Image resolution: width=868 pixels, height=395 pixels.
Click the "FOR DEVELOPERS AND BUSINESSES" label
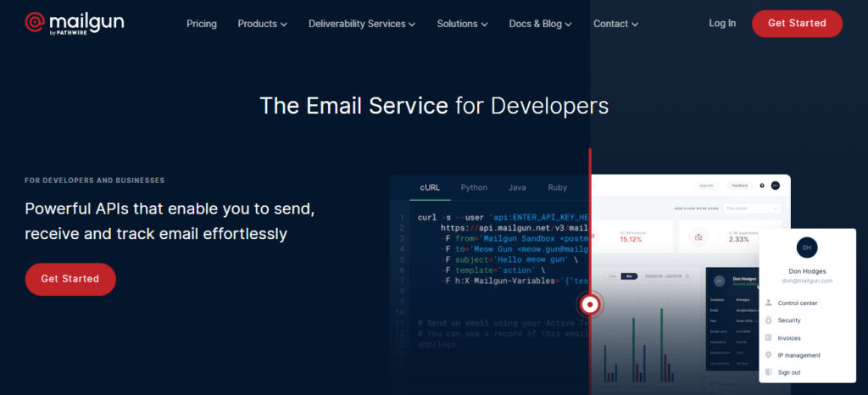(95, 181)
